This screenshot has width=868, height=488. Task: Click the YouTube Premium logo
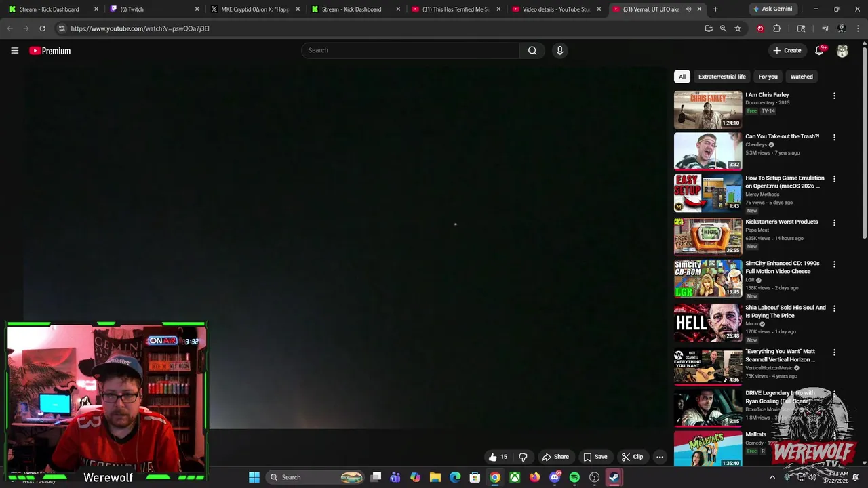50,51
